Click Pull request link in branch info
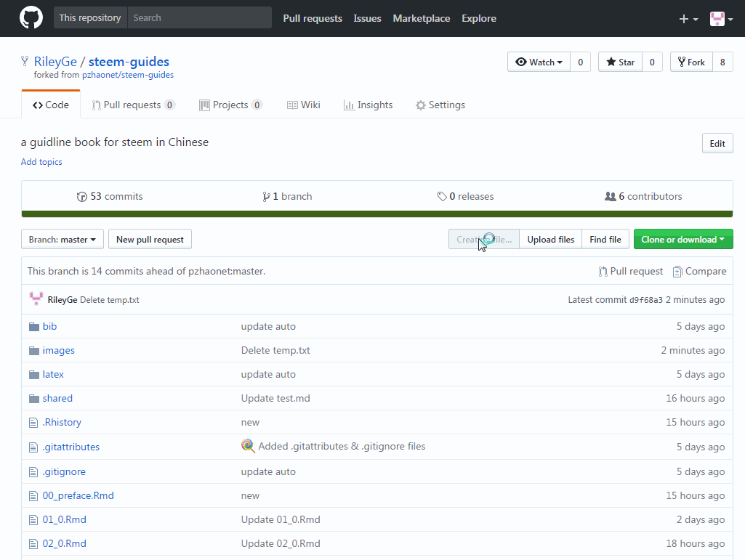 point(630,271)
